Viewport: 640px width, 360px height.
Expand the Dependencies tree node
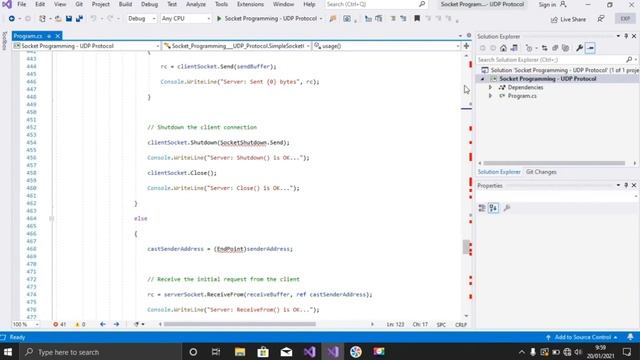pyautogui.click(x=490, y=87)
